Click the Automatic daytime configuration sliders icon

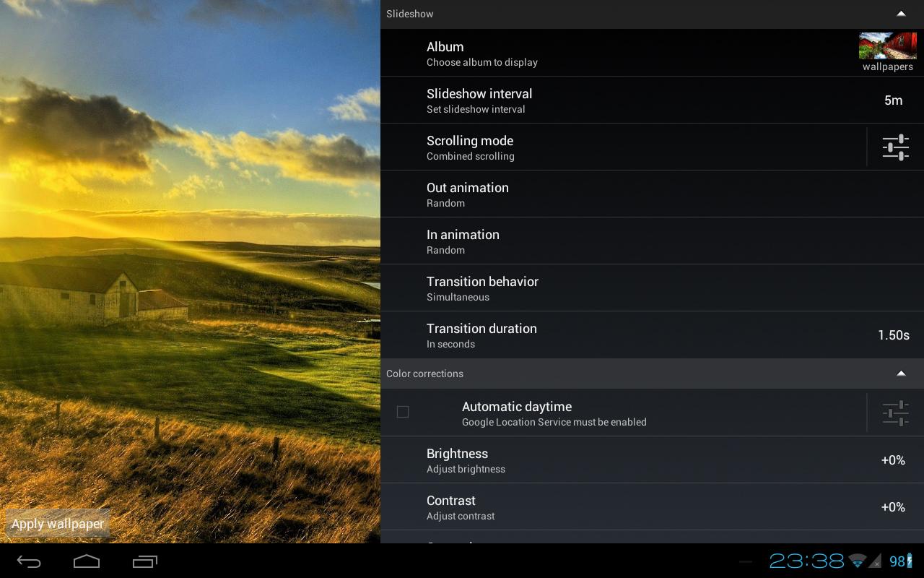[x=895, y=413]
